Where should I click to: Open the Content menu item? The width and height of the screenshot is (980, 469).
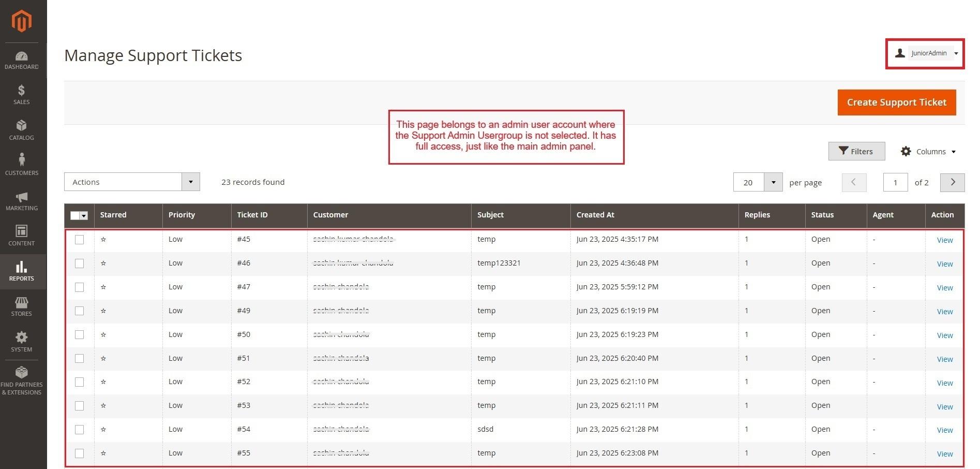(21, 236)
